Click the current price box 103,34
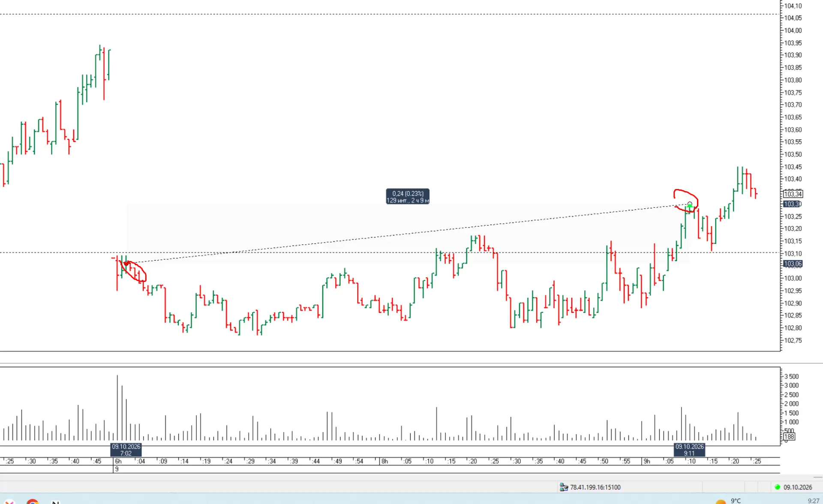This screenshot has height=504, width=823. click(793, 194)
